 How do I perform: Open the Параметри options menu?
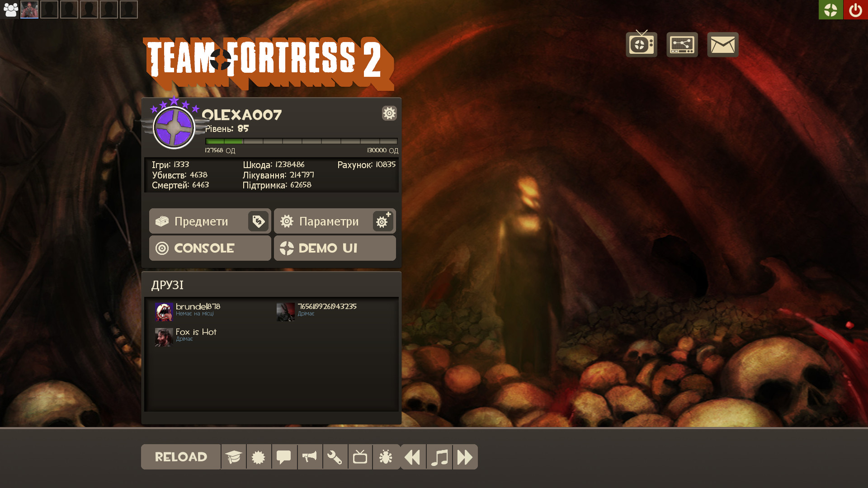(x=329, y=221)
